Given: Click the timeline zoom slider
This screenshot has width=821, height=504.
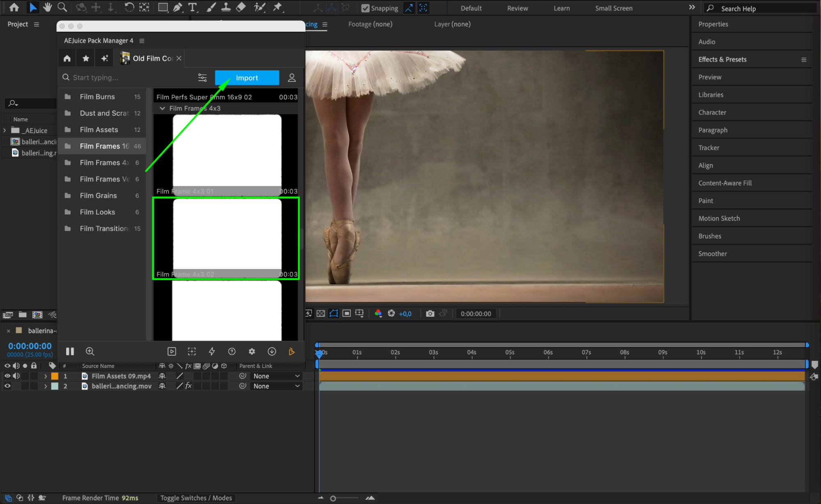Looking at the screenshot, I should click(333, 498).
